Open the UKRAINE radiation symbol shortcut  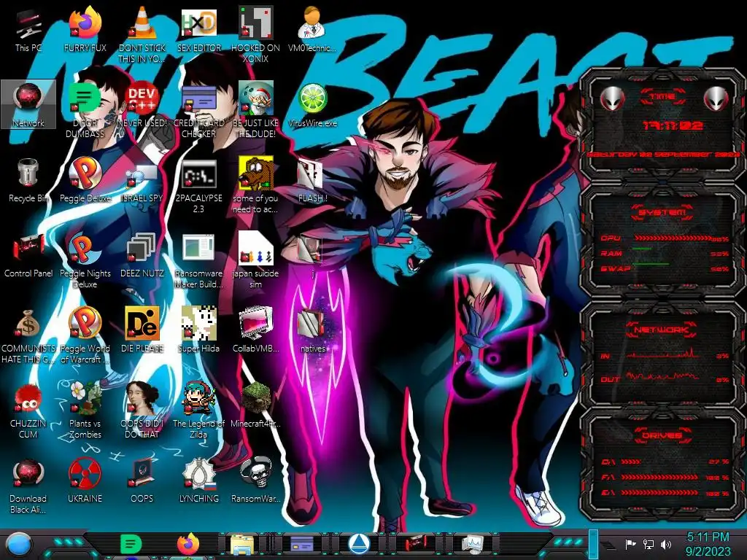(85, 480)
